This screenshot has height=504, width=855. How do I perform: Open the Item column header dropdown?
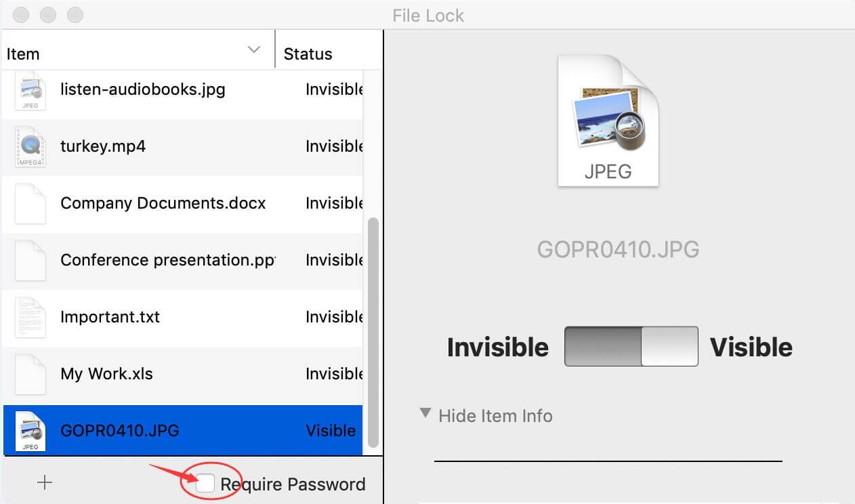[x=253, y=49]
